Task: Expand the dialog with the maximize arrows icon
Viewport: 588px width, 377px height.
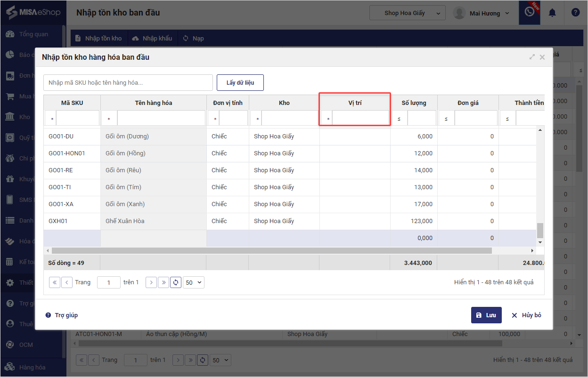Action: click(532, 57)
